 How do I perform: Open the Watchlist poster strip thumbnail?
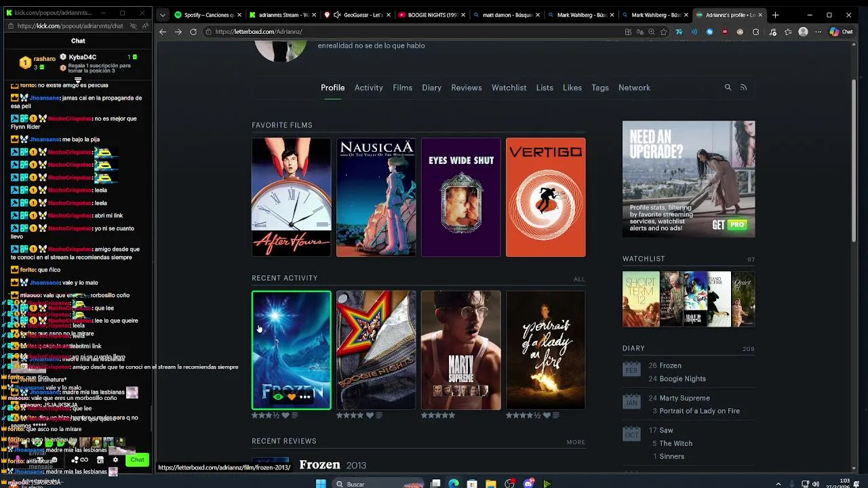(x=688, y=299)
